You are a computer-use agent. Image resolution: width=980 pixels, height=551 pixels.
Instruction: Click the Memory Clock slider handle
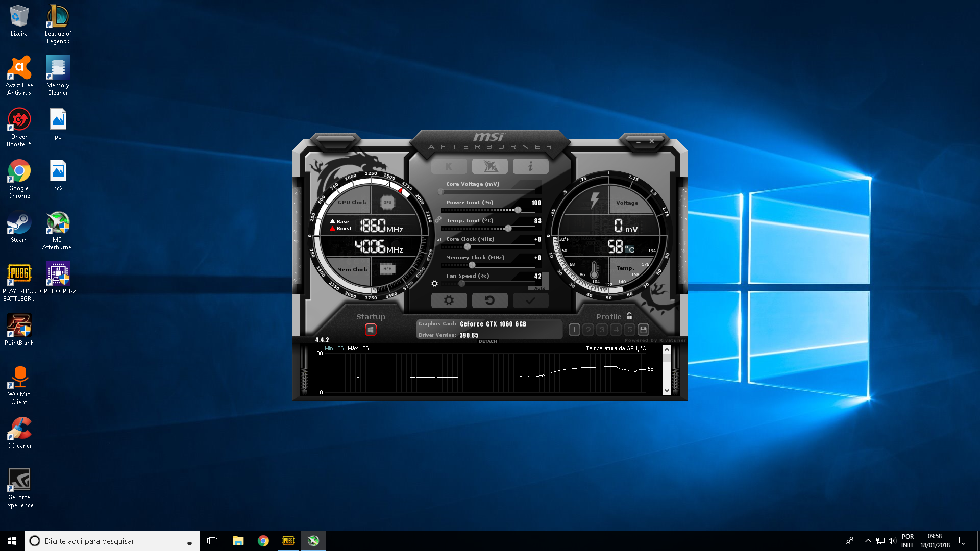click(472, 265)
